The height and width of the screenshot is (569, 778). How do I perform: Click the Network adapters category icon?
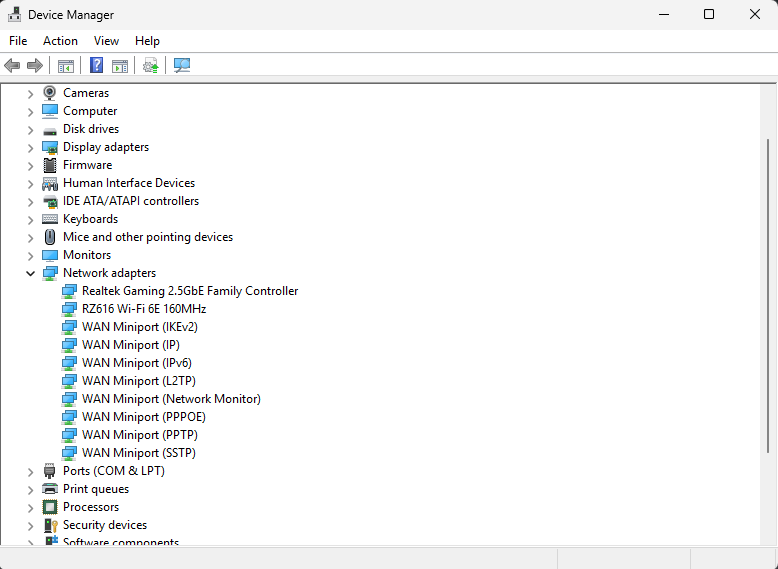(x=50, y=273)
